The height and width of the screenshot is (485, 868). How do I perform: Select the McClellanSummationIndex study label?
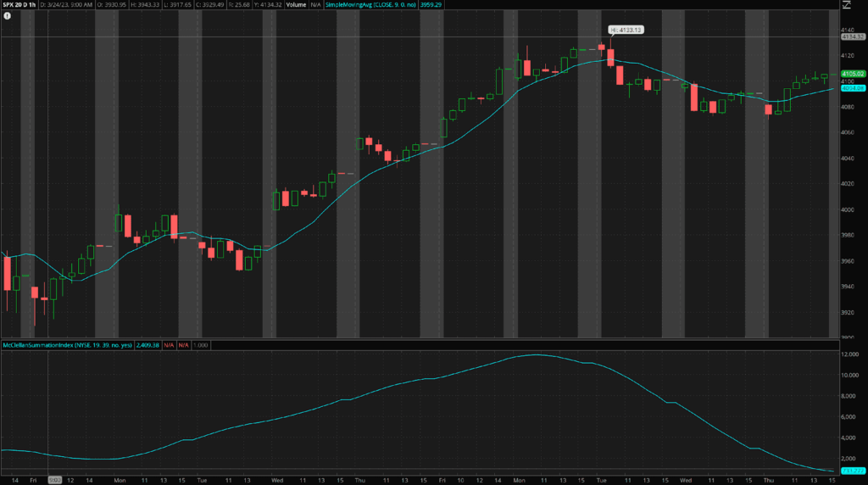[68, 345]
